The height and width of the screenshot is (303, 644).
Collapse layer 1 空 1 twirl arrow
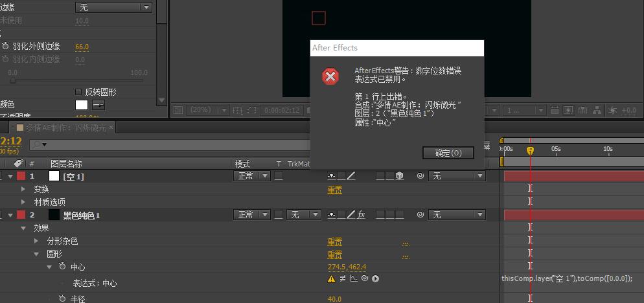10,176
